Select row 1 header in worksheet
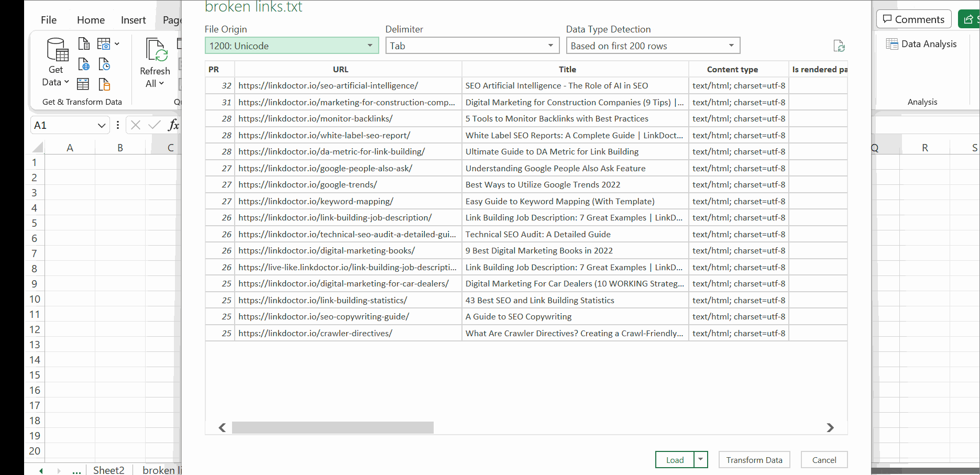The width and height of the screenshot is (980, 475). coord(35,162)
